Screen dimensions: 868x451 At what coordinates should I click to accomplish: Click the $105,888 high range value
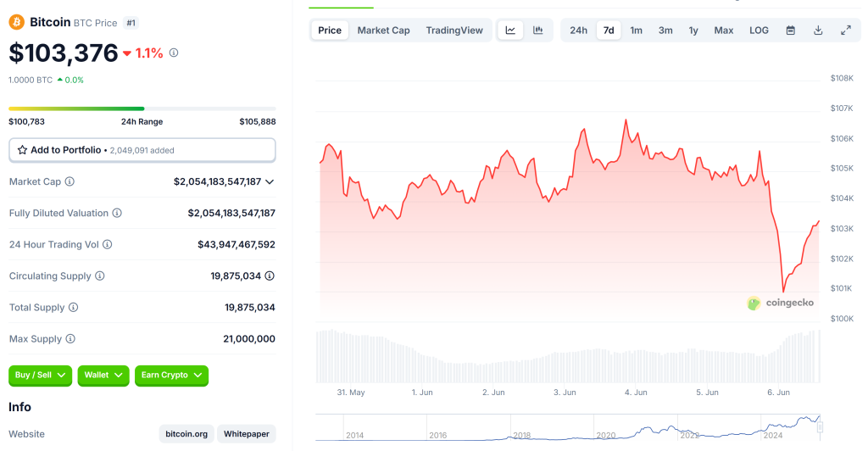258,122
